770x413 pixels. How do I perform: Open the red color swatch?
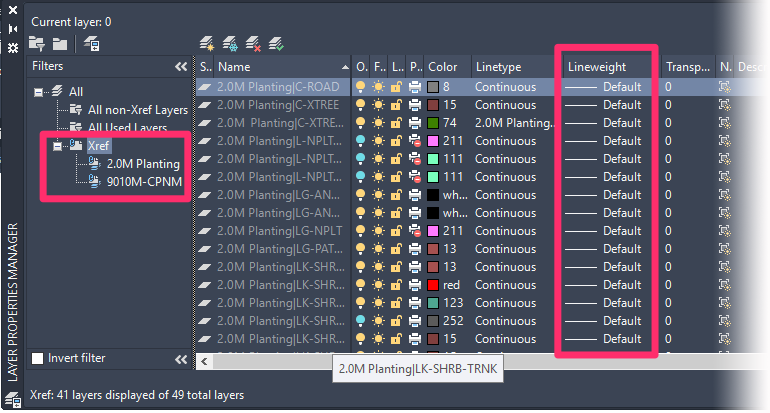coord(433,285)
